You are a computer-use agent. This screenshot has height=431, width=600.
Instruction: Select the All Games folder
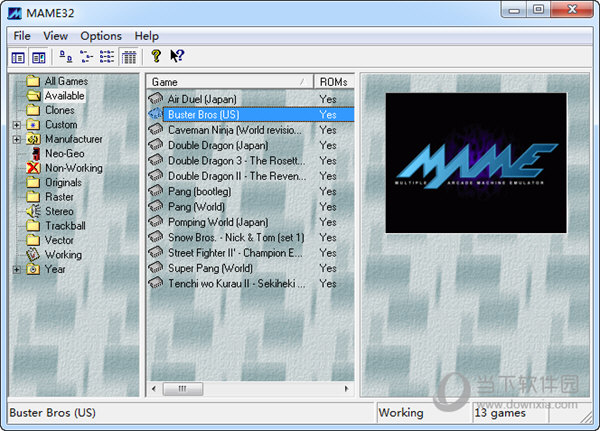pos(66,81)
